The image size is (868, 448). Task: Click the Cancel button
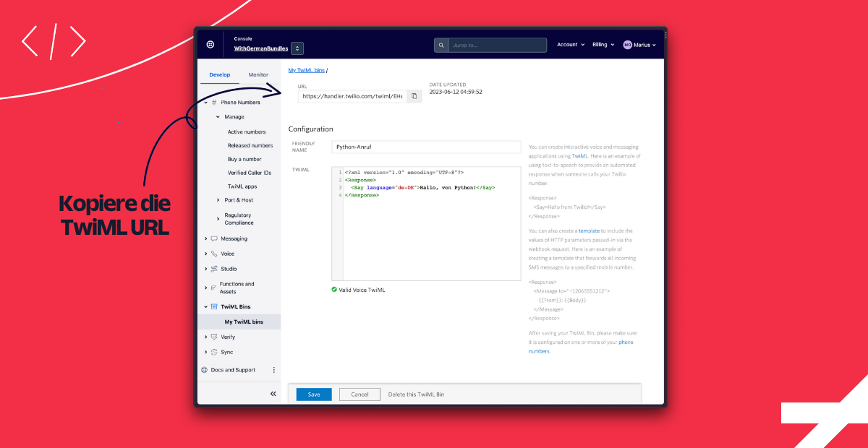[x=359, y=395]
